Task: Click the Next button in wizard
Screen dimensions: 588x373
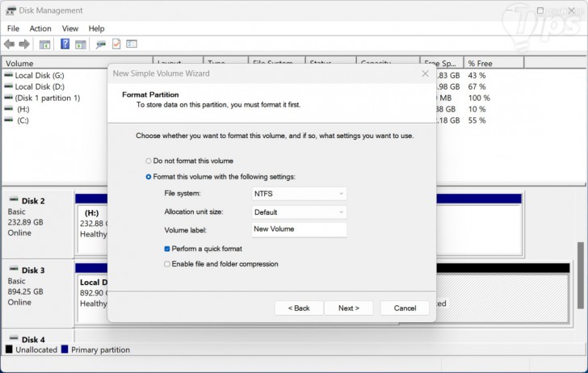Action: click(x=349, y=308)
